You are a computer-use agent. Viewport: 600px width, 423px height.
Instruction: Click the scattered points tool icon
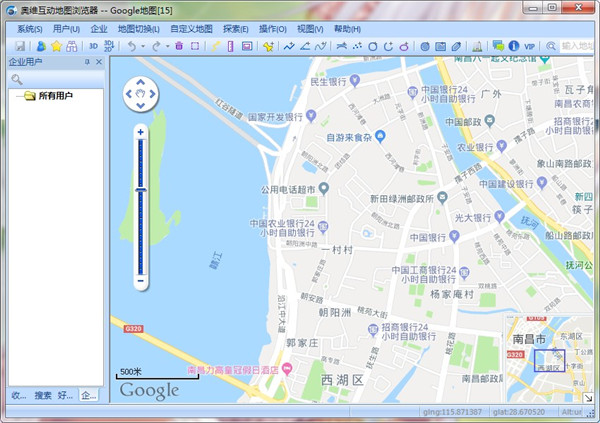(x=357, y=46)
